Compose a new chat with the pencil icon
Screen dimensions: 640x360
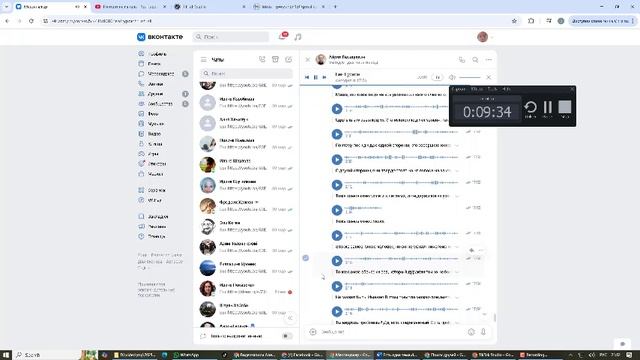coord(289,60)
